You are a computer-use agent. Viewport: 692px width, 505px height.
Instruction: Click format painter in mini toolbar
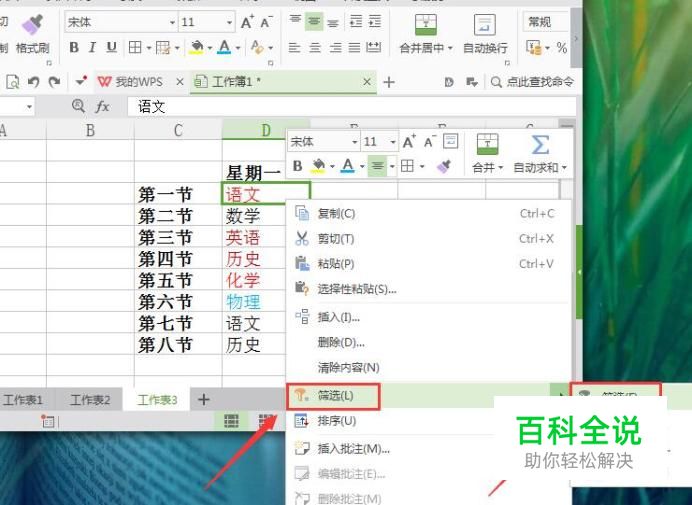[x=444, y=166]
